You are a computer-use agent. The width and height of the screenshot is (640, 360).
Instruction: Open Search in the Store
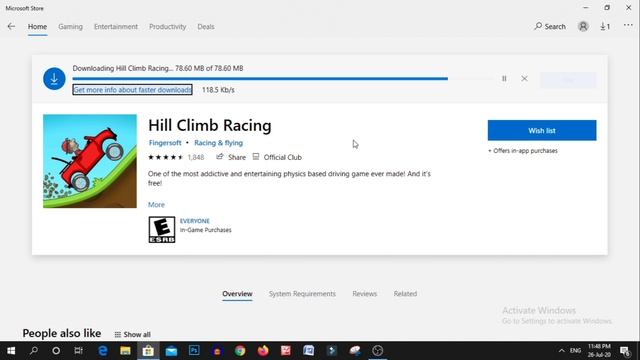pyautogui.click(x=550, y=27)
